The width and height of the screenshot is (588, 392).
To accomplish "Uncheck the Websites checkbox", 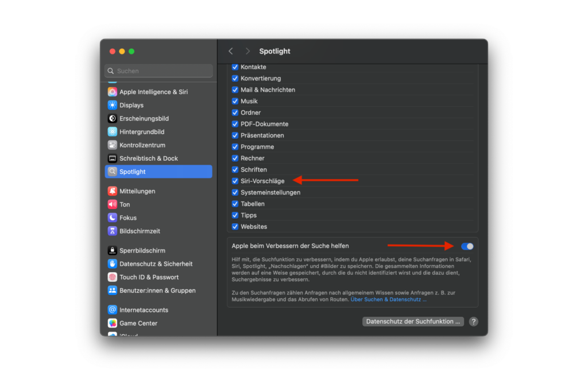I will coord(235,227).
